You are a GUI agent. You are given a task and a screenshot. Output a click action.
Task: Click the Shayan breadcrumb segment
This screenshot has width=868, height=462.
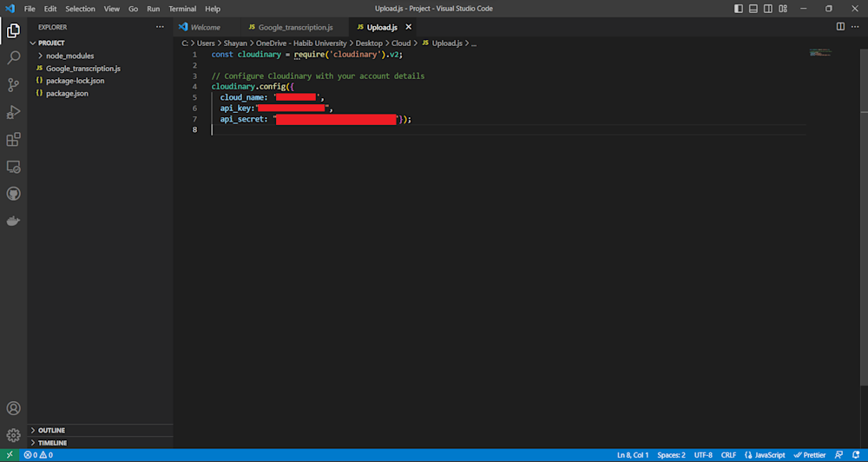click(235, 43)
